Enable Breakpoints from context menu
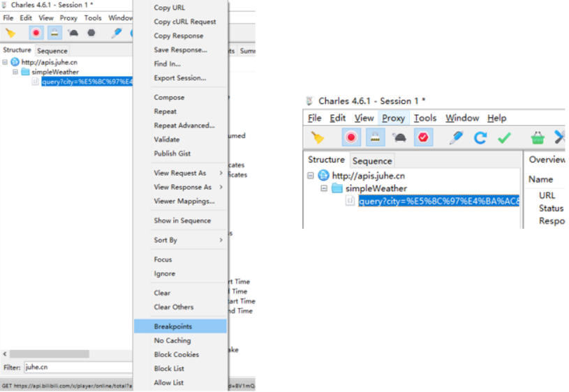Screen dimensions: 569x392 click(x=180, y=326)
